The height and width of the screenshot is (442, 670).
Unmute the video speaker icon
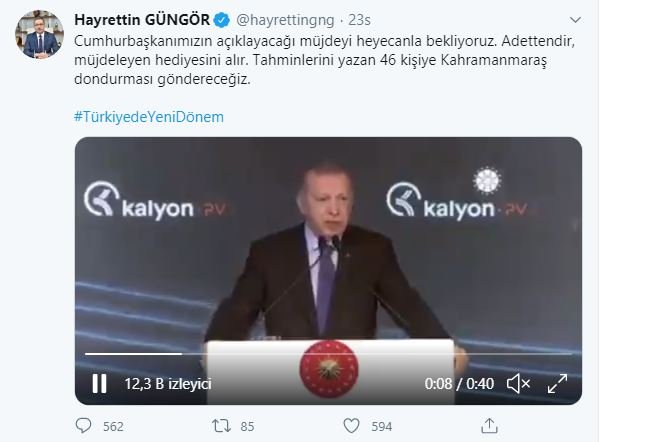pyautogui.click(x=518, y=383)
